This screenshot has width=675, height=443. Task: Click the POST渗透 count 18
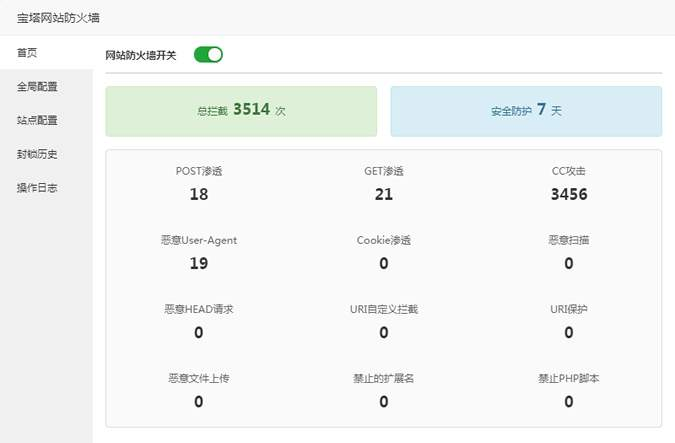pyautogui.click(x=198, y=194)
